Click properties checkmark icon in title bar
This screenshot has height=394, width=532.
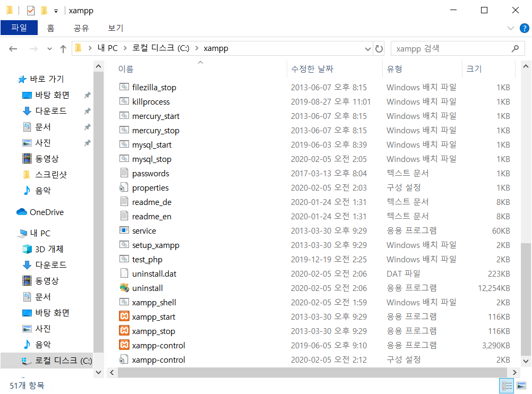tap(31, 11)
